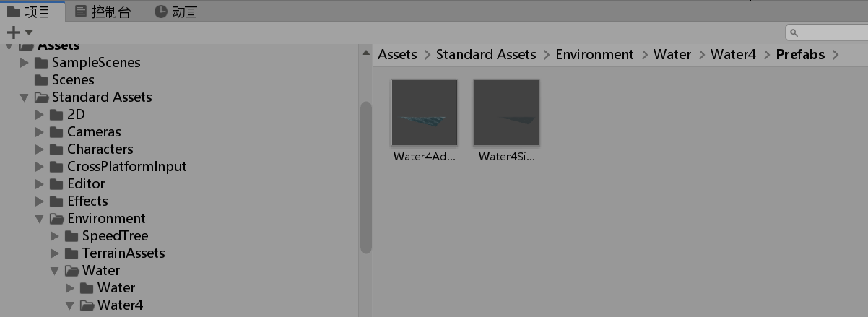
Task: Click the Characters folder icon
Action: [56, 149]
